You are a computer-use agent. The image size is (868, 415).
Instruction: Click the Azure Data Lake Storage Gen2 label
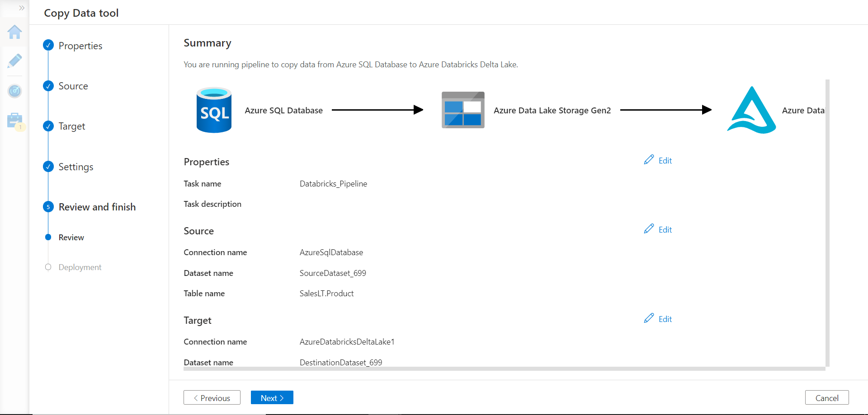[552, 111]
